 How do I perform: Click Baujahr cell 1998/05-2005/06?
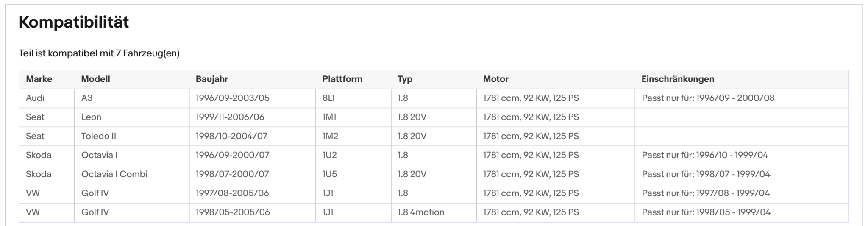point(252,212)
